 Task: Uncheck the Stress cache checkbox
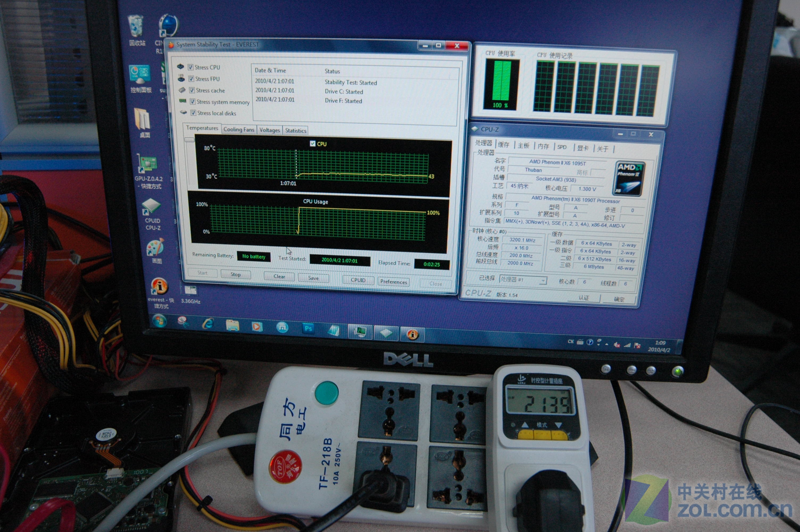192,90
